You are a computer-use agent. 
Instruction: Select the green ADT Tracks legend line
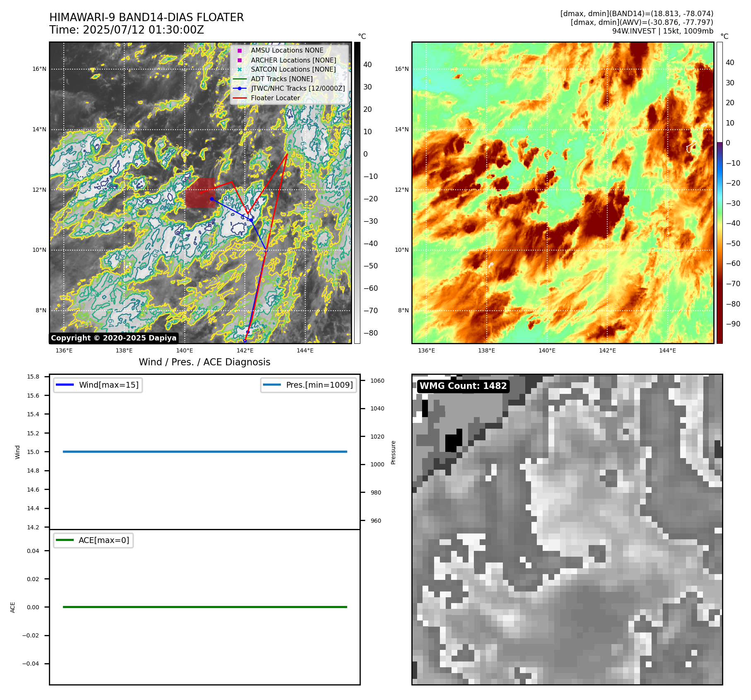click(x=239, y=79)
